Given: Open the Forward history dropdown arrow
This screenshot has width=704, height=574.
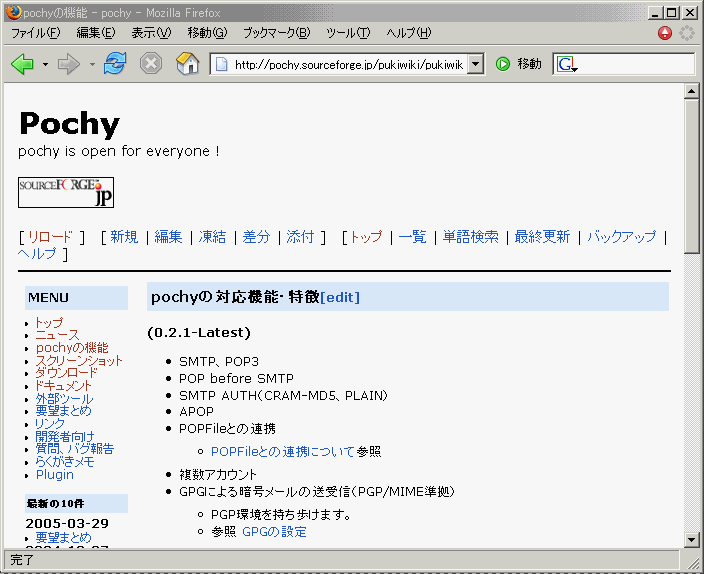Looking at the screenshot, I should pyautogui.click(x=92, y=65).
